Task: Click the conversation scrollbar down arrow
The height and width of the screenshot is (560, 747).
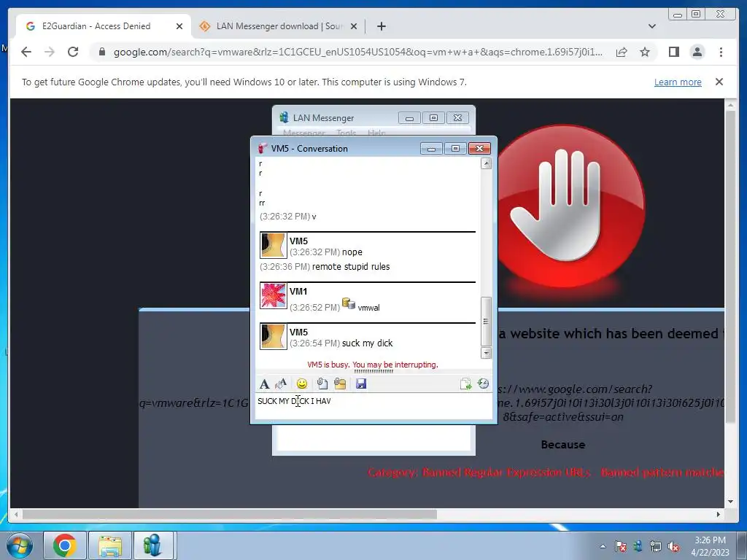Action: click(486, 353)
